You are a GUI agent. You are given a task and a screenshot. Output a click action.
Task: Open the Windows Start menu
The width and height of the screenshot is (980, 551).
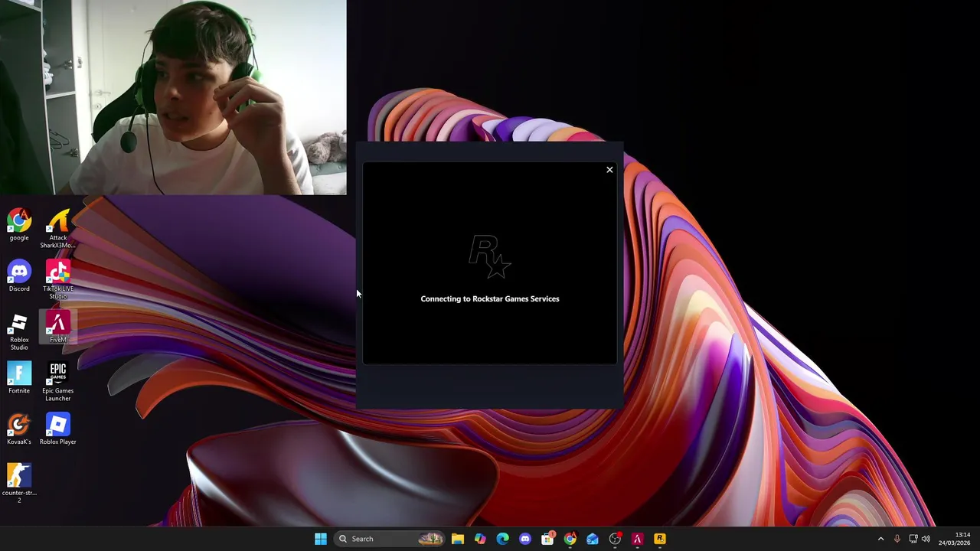pyautogui.click(x=321, y=539)
